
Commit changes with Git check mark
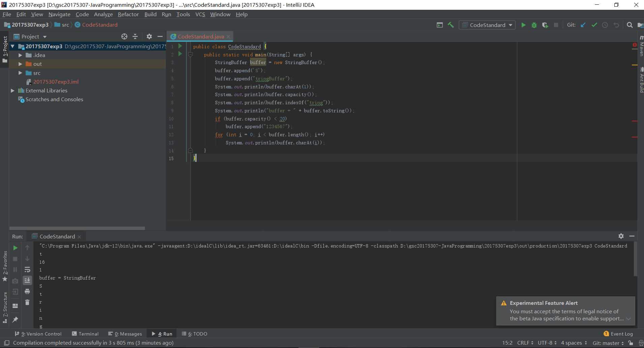(594, 25)
